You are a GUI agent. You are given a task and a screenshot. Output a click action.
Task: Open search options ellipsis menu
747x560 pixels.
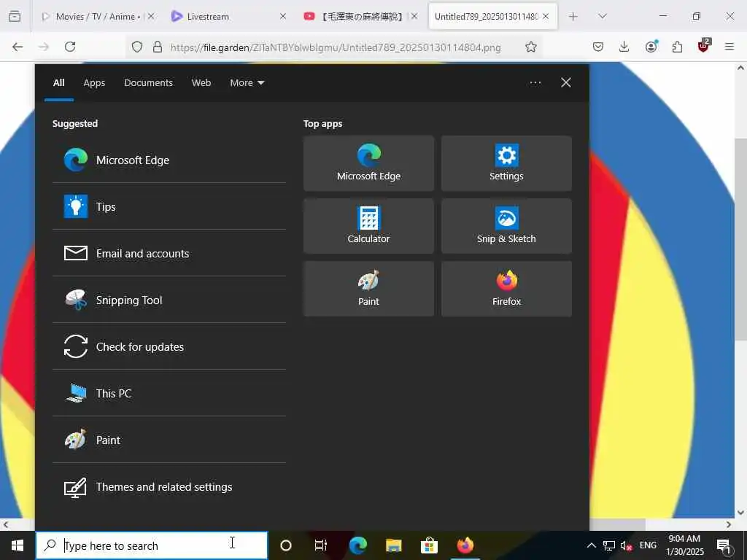[x=535, y=83]
